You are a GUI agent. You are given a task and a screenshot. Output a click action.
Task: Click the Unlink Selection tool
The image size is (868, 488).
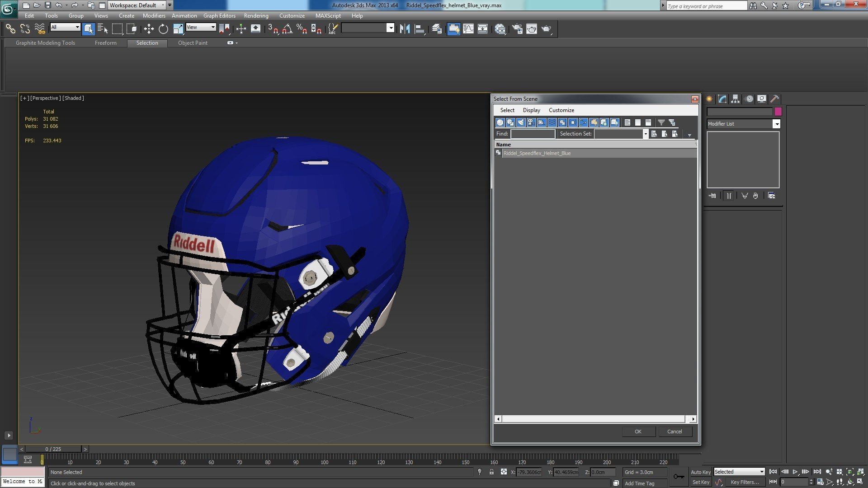point(25,29)
